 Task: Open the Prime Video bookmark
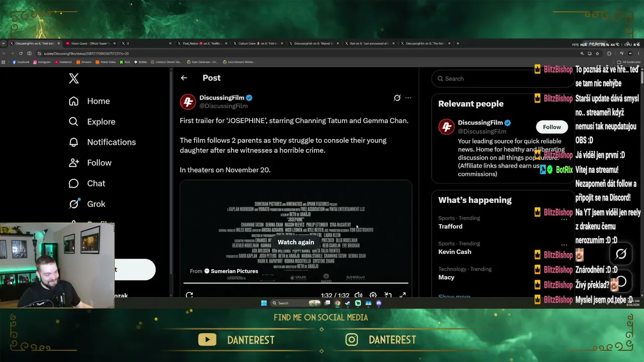click(x=106, y=62)
